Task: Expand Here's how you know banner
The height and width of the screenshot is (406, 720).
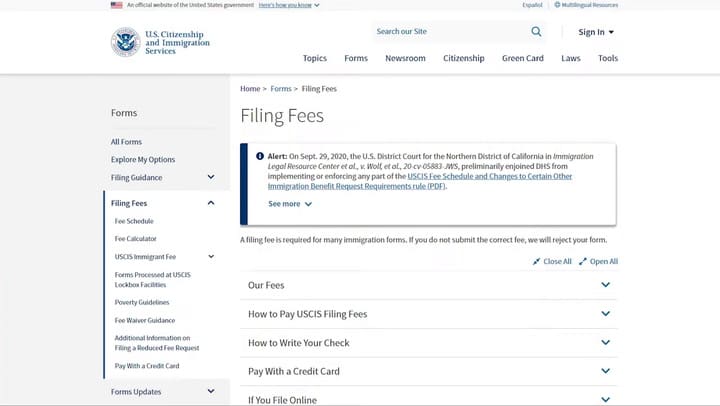Action: [x=289, y=5]
